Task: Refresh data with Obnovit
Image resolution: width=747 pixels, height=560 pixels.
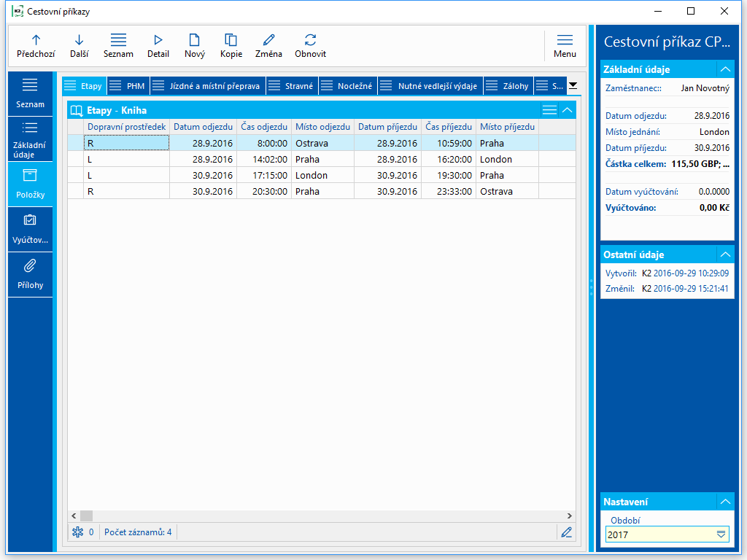Action: (310, 46)
